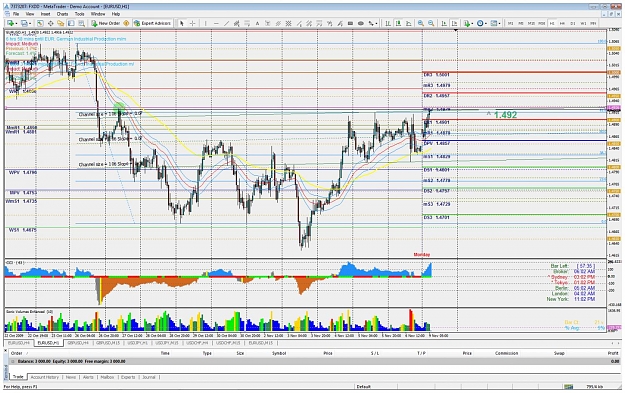Open the Profiles dropdown arrow
Viewport: 625px width, 393px height.
click(30, 23)
